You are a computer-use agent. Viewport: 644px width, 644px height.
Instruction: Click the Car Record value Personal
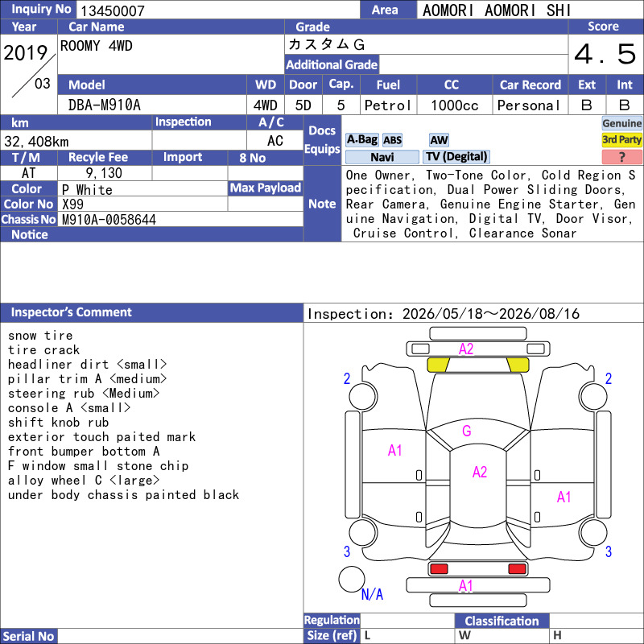pos(529,105)
